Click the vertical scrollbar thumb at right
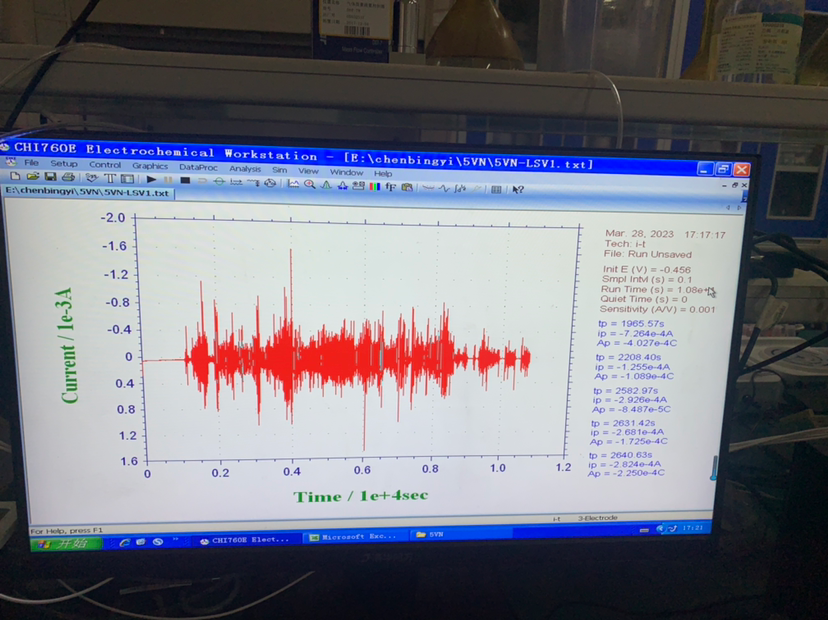 714,468
